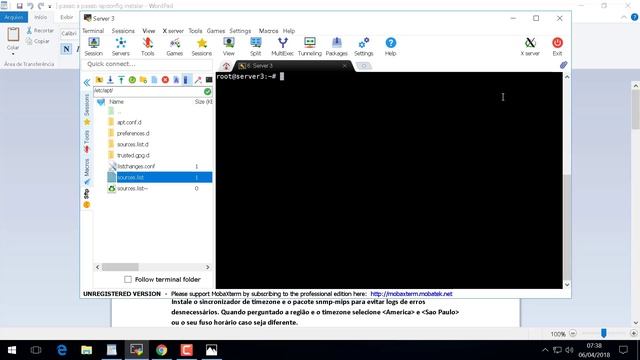Click the home tab icon

pos(226,66)
